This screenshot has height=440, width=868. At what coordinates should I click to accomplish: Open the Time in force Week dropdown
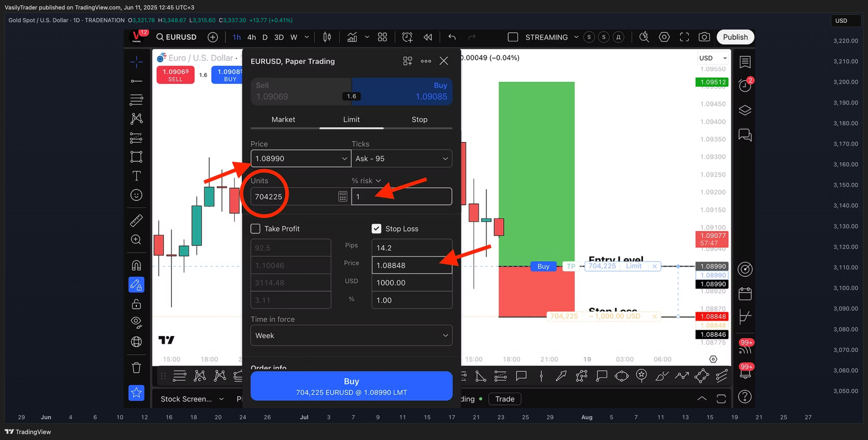[x=351, y=335]
